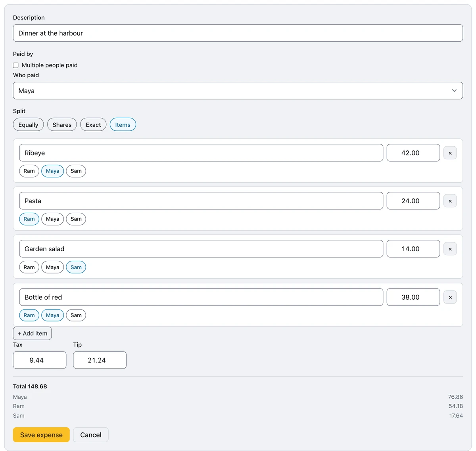Toggle Ram on the Garden salad item
Image resolution: width=476 pixels, height=451 pixels.
pos(29,267)
